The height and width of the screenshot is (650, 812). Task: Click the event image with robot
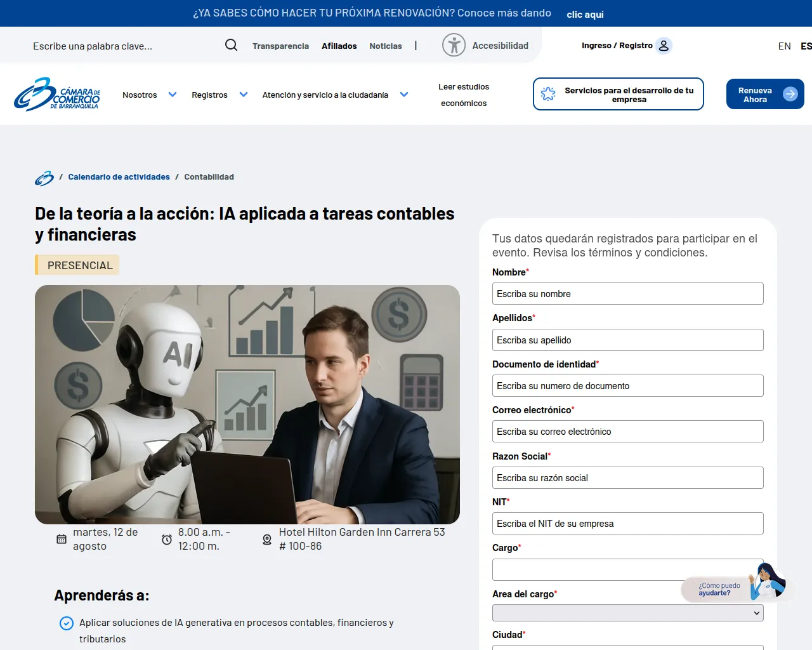coord(247,404)
